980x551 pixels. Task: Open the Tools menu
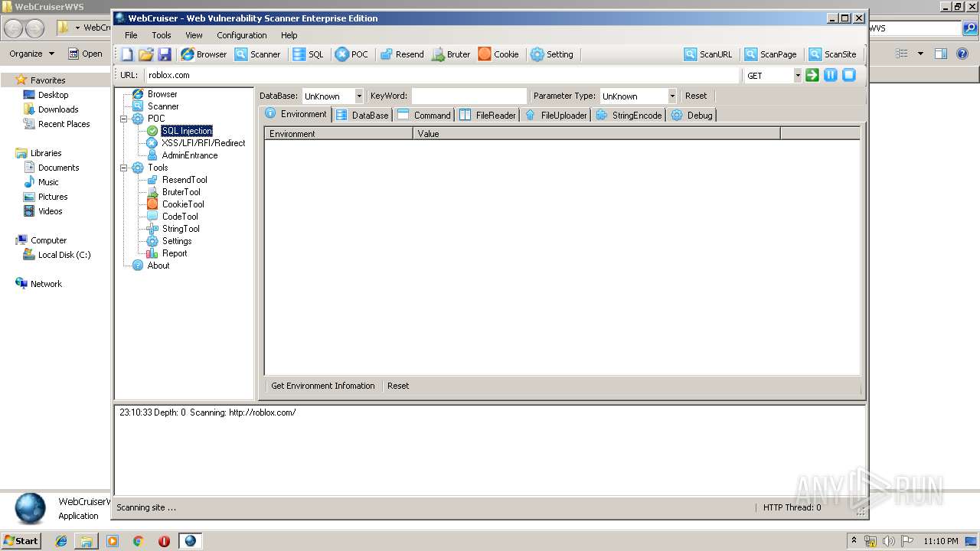(x=162, y=35)
